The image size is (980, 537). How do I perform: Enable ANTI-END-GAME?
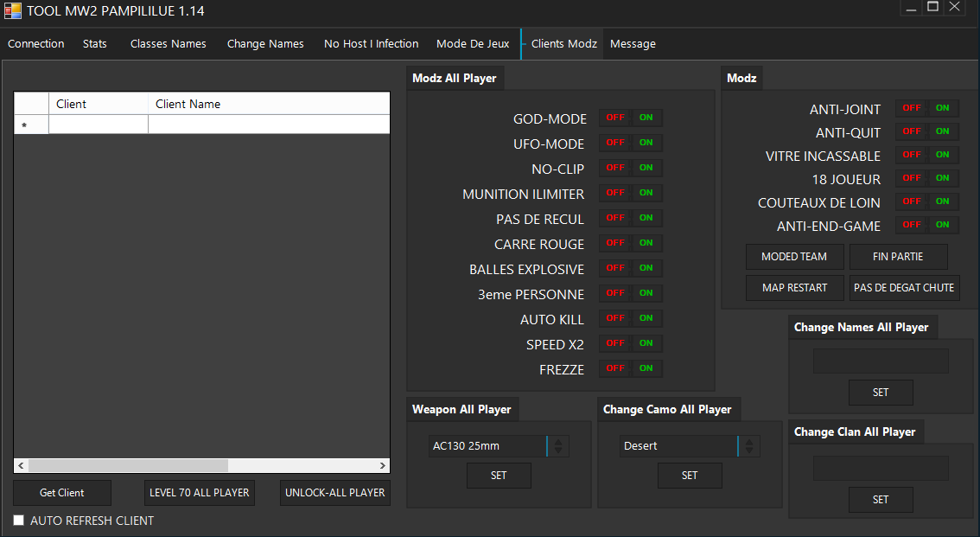pos(943,225)
